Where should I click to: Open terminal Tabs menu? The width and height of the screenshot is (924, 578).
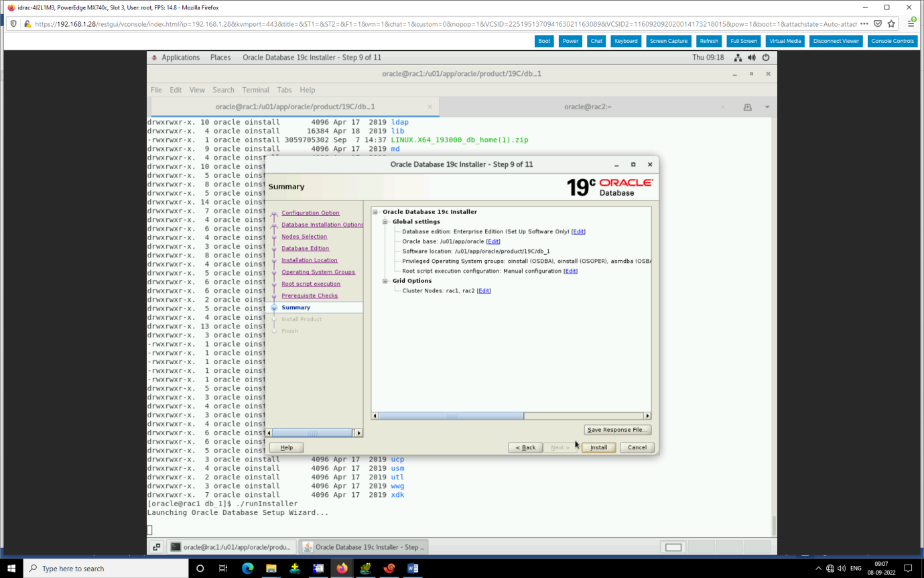click(x=285, y=90)
